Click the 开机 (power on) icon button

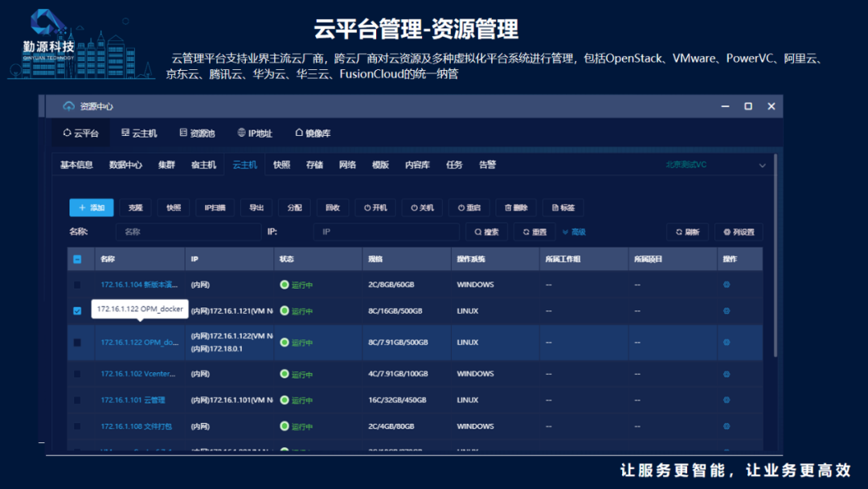374,208
